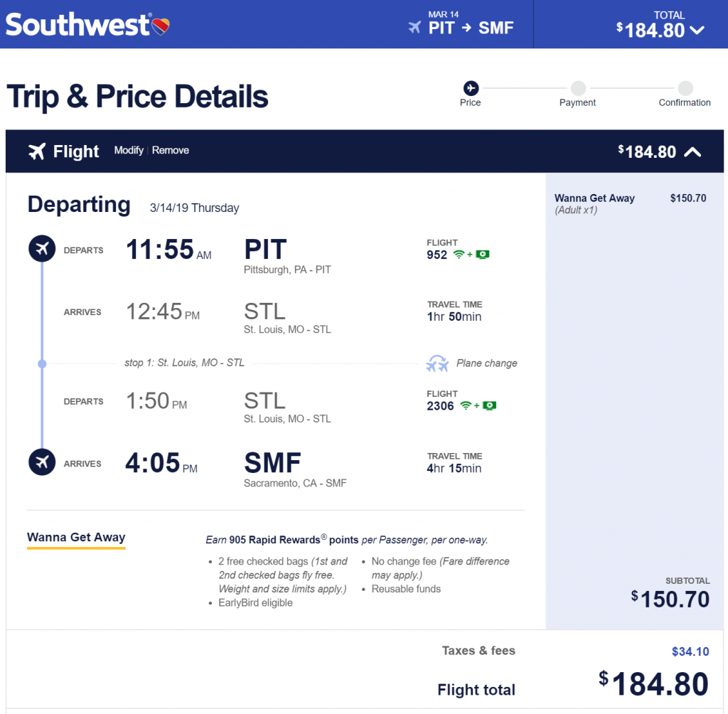Expand the TOTAL $184.80 dropdown chevron

tap(697, 31)
